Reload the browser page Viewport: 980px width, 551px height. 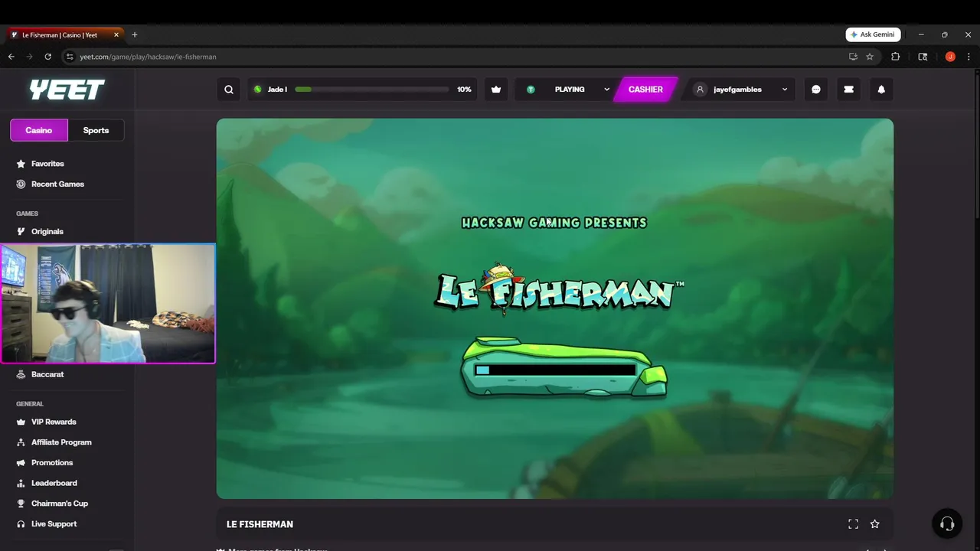pos(47,57)
